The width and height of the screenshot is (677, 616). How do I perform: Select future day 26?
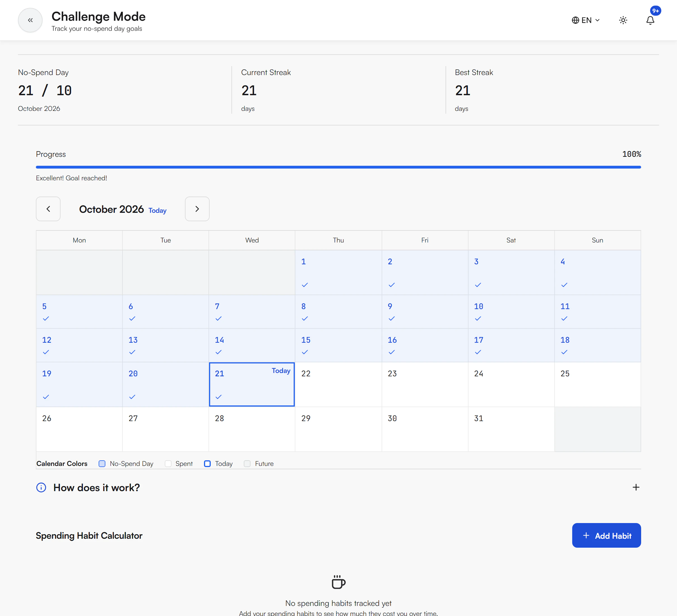point(79,429)
